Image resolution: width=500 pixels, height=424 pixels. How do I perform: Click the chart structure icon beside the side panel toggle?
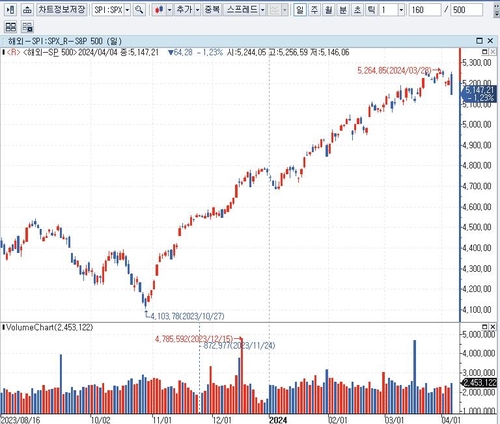27,10
